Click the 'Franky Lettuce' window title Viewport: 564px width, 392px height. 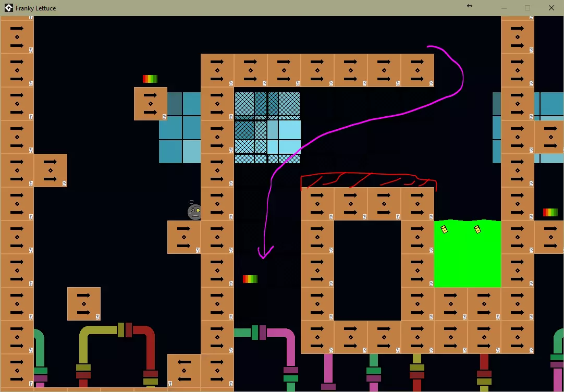(35, 8)
